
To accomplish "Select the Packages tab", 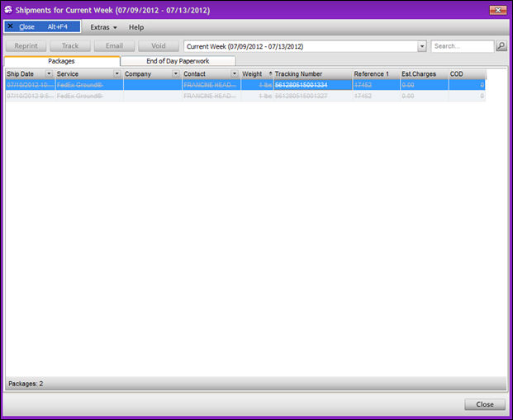I will 62,61.
